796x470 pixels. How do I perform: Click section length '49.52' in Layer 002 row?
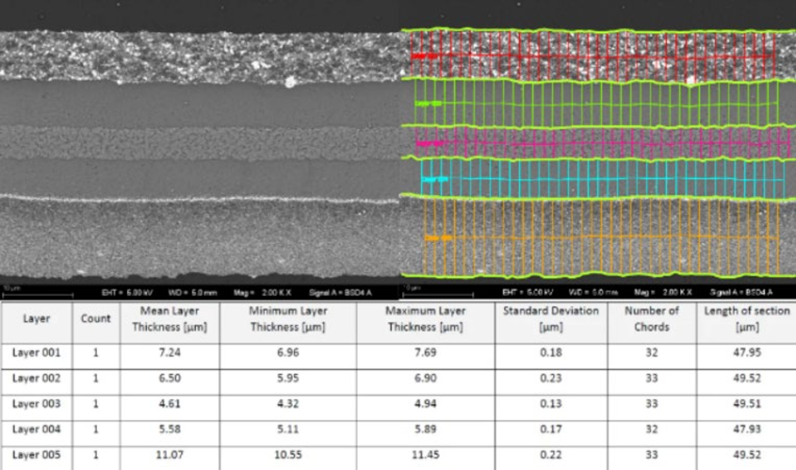747,378
